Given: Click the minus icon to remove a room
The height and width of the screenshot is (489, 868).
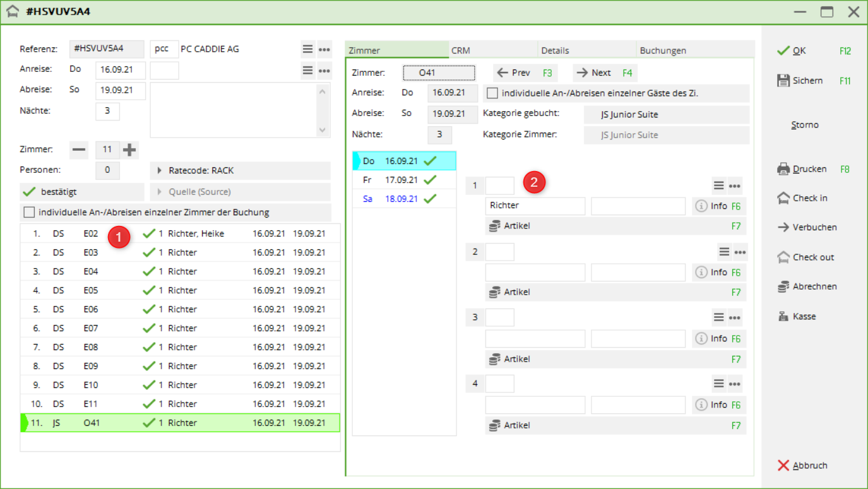Looking at the screenshot, I should [x=79, y=150].
